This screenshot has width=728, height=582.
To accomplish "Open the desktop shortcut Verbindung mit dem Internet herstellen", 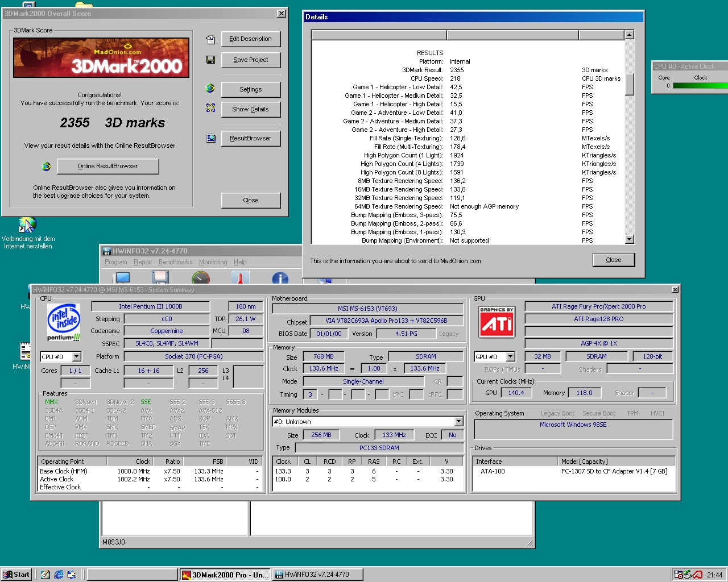I will click(x=27, y=233).
